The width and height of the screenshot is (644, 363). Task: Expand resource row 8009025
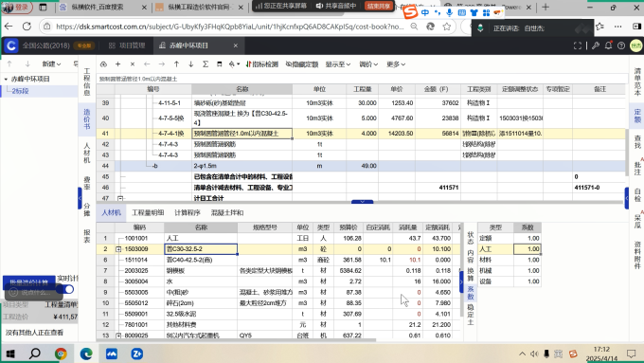point(118,336)
